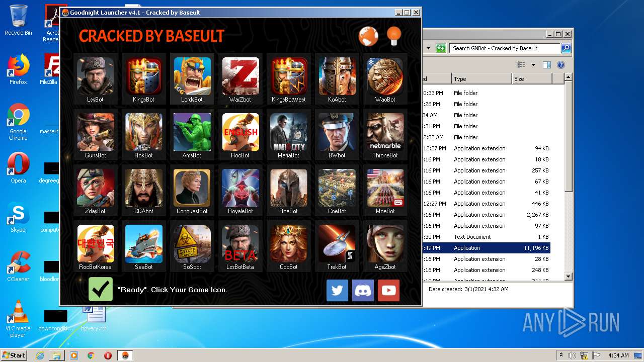
Task: Open the CCleaner desktop shortcut
Action: 18,266
